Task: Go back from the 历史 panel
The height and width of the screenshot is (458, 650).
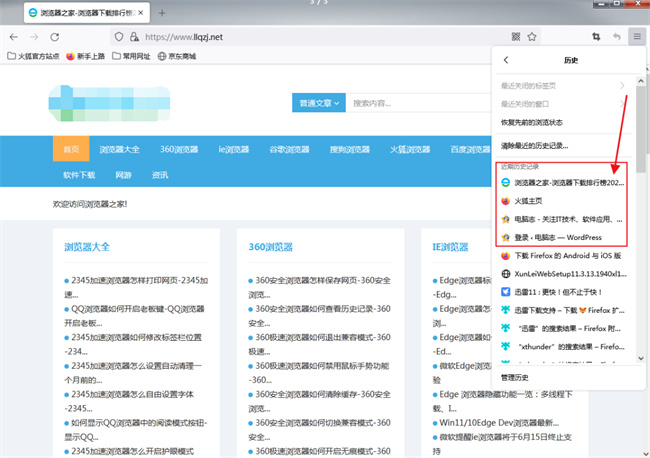Action: tap(506, 60)
